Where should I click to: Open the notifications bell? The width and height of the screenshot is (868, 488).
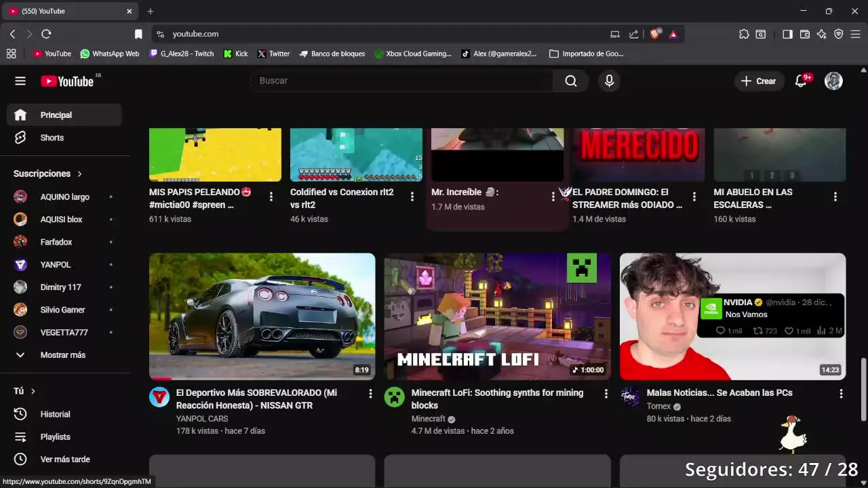[x=801, y=81]
